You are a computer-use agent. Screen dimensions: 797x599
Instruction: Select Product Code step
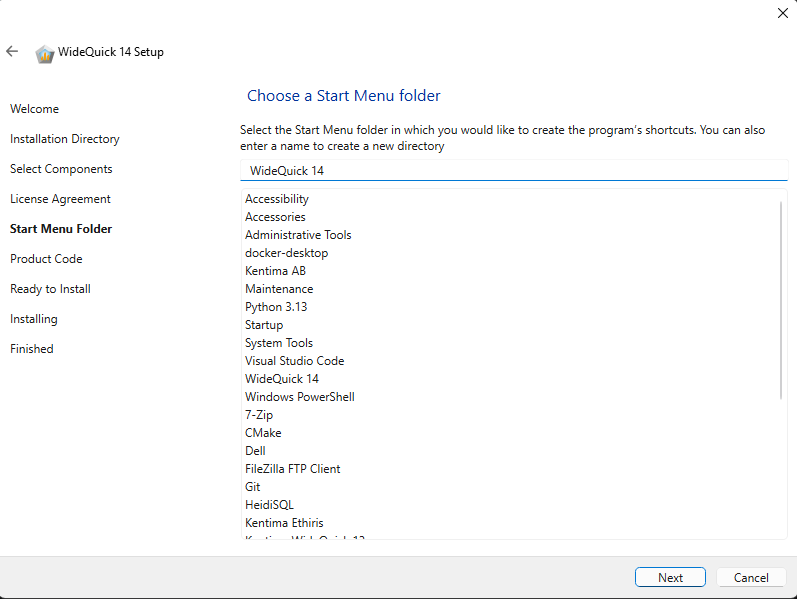(x=46, y=259)
